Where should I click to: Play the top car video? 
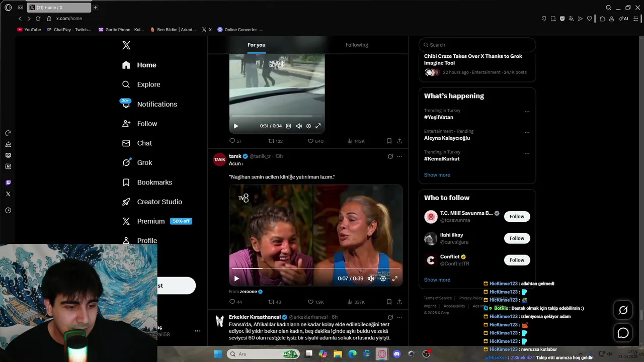[235, 126]
